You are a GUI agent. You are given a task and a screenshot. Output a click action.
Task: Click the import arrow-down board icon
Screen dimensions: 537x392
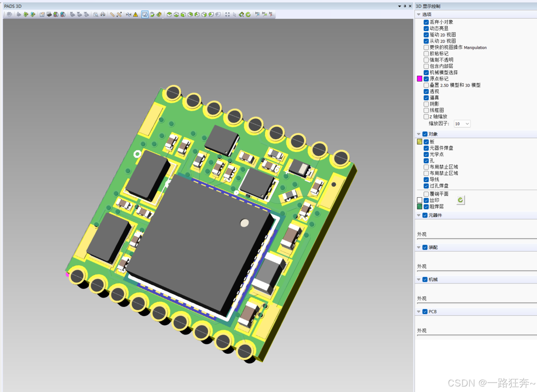click(26, 14)
